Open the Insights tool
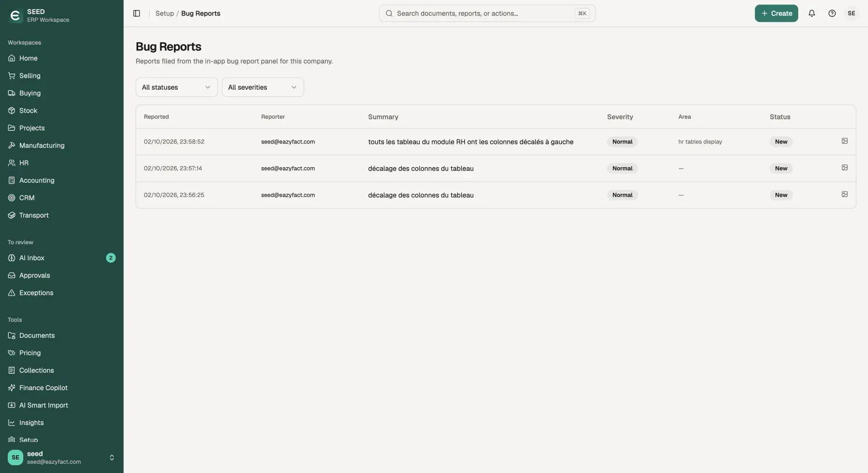The width and height of the screenshot is (868, 473). [62, 423]
